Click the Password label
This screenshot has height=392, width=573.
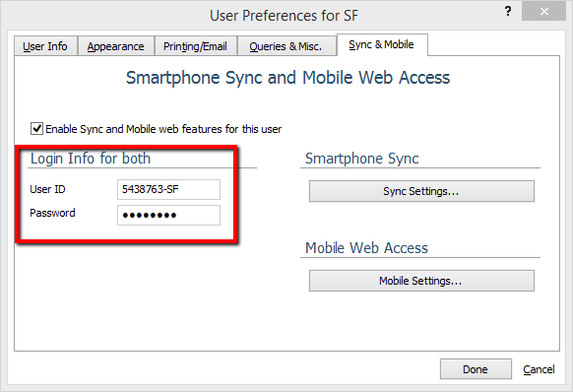click(x=52, y=213)
